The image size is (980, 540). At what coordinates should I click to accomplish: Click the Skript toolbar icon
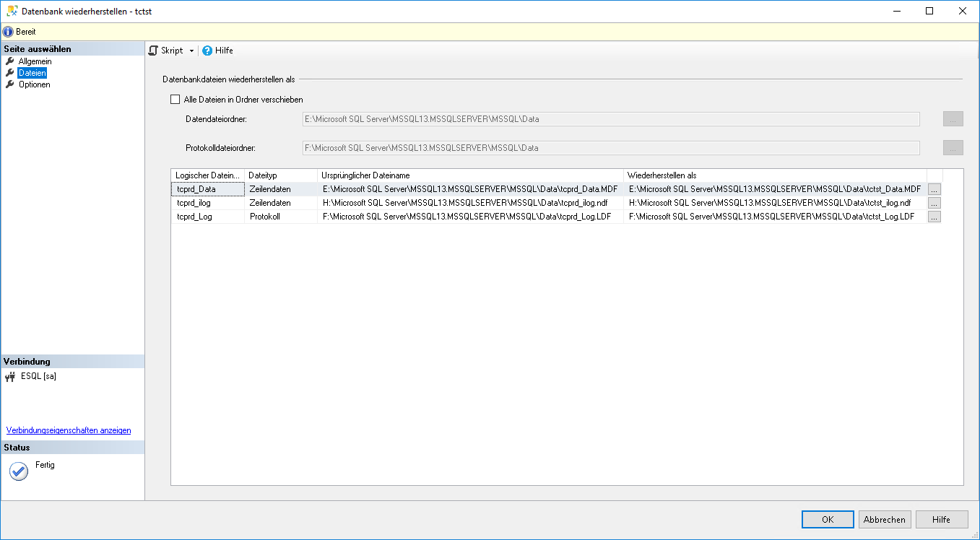(153, 51)
